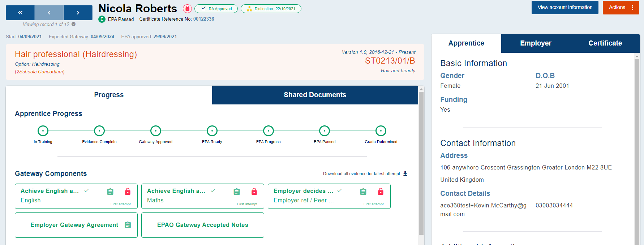Select Evidence Complete progress step
Viewport: 644px width, 245px height.
99,131
